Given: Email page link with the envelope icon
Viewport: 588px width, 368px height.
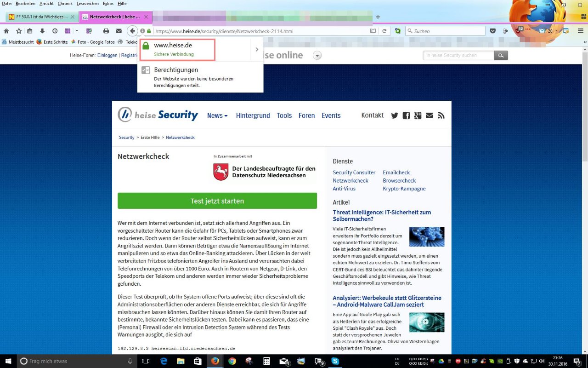Looking at the screenshot, I should tap(119, 31).
